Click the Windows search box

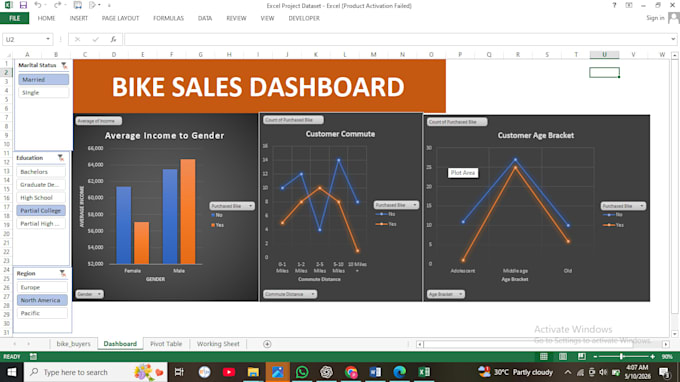tap(95, 372)
